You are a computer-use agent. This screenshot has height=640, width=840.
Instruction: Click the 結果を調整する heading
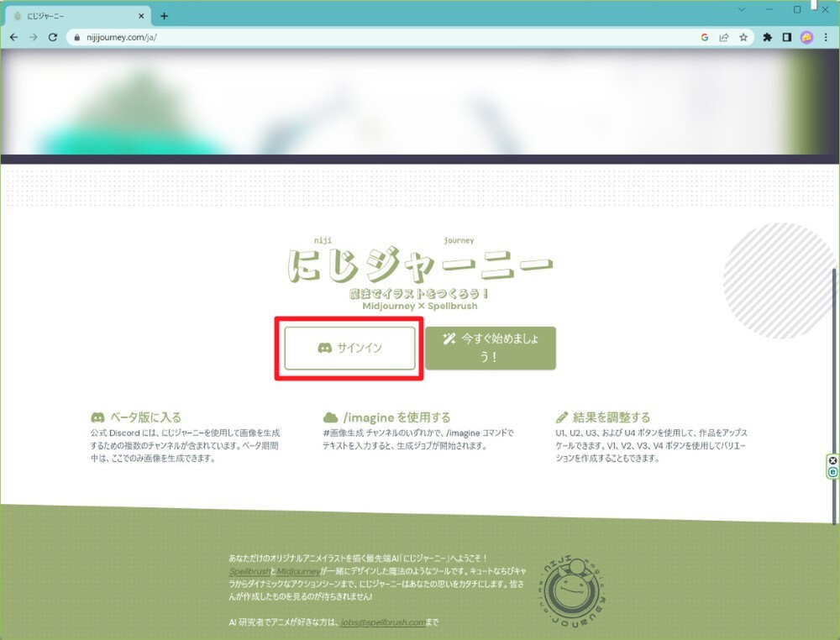612,417
